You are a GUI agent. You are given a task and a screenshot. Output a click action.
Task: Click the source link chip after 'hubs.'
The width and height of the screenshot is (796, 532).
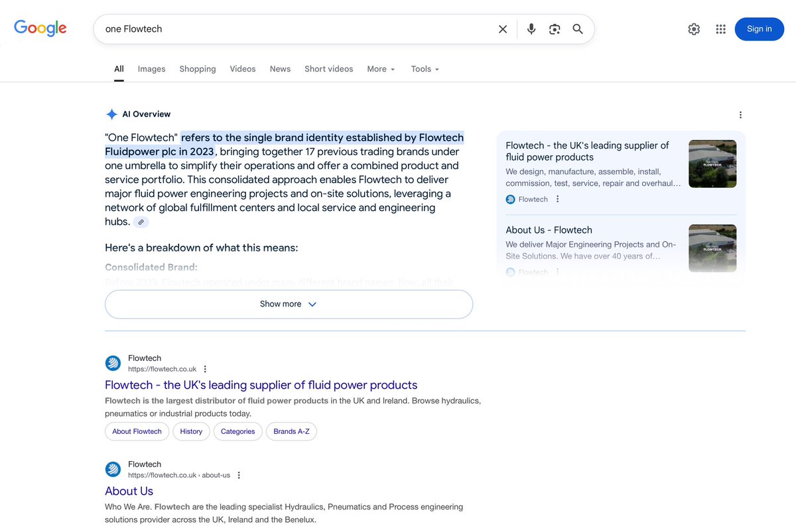click(141, 222)
